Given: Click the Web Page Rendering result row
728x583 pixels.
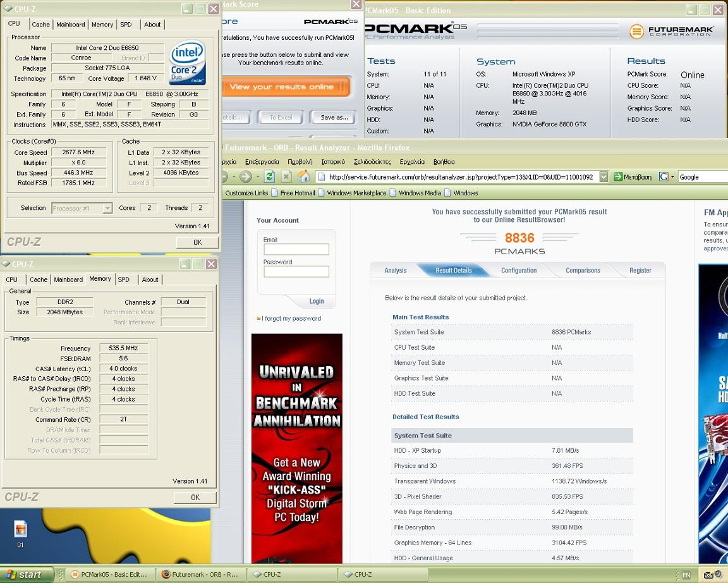Looking at the screenshot, I should pyautogui.click(x=512, y=512).
